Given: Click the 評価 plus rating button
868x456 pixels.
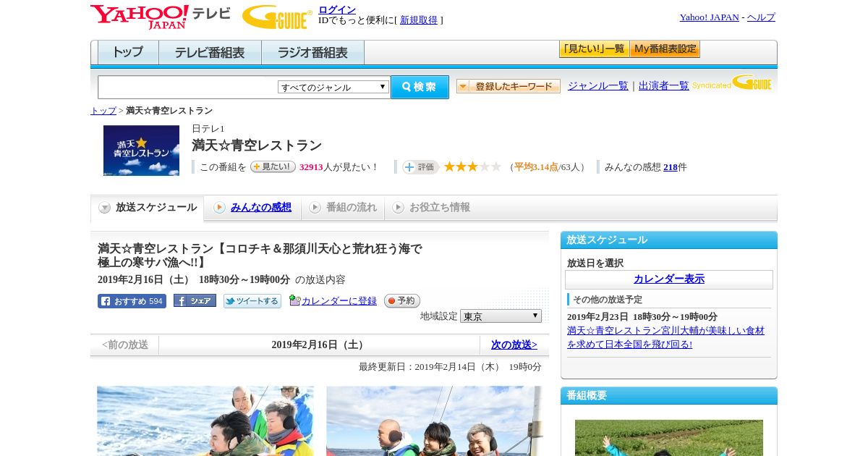Looking at the screenshot, I should click(x=421, y=167).
